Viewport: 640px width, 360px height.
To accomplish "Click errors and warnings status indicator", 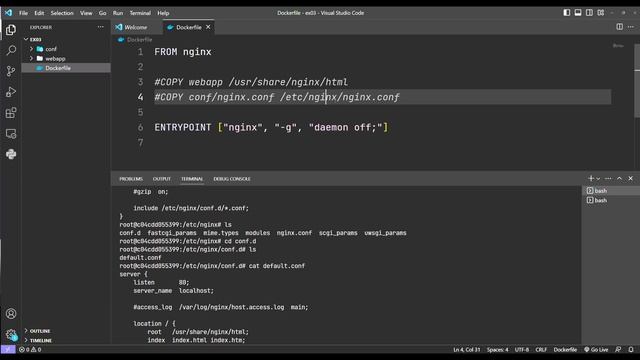I will [30, 349].
